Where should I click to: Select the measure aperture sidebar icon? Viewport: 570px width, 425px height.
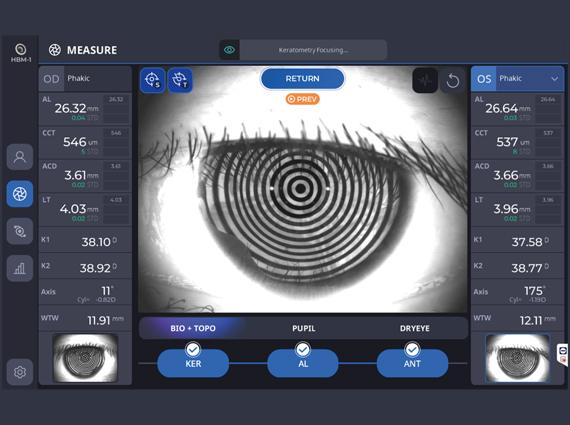[20, 194]
